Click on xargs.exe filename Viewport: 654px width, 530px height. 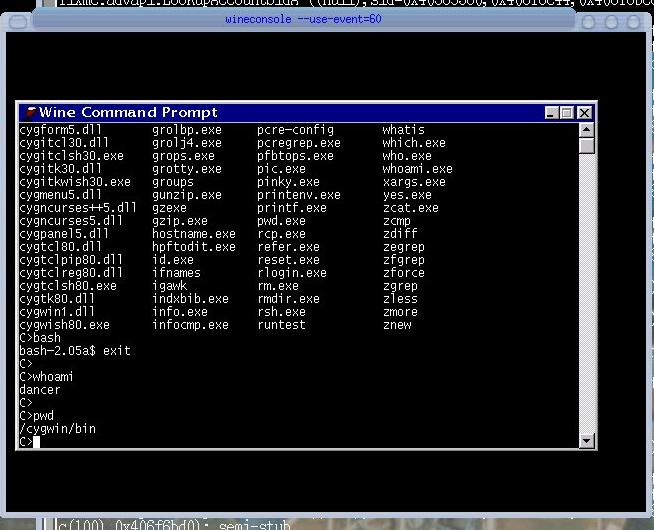point(414,182)
